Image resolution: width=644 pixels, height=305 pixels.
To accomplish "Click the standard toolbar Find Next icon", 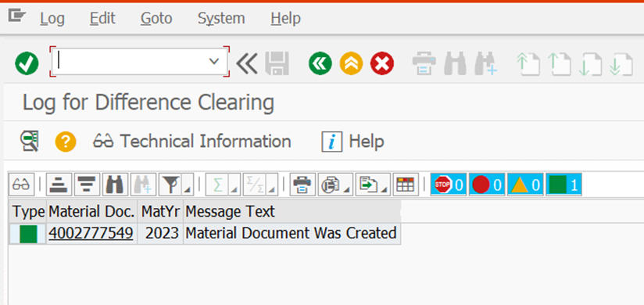I will tap(486, 63).
